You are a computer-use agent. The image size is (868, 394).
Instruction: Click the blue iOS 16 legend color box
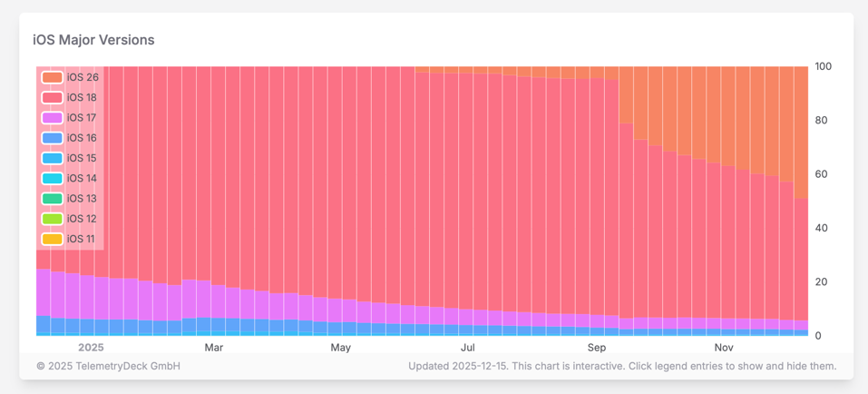point(52,138)
